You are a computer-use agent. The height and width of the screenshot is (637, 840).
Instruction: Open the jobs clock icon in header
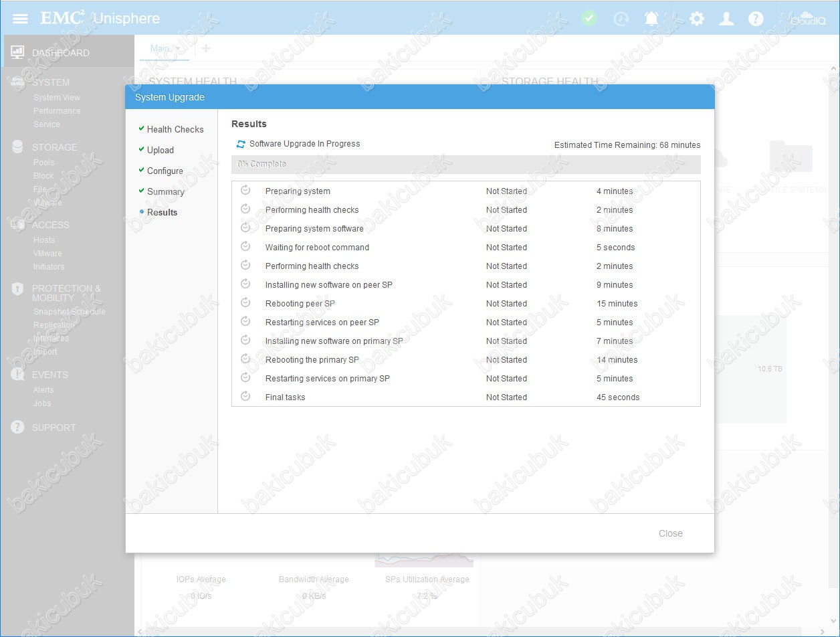click(621, 19)
